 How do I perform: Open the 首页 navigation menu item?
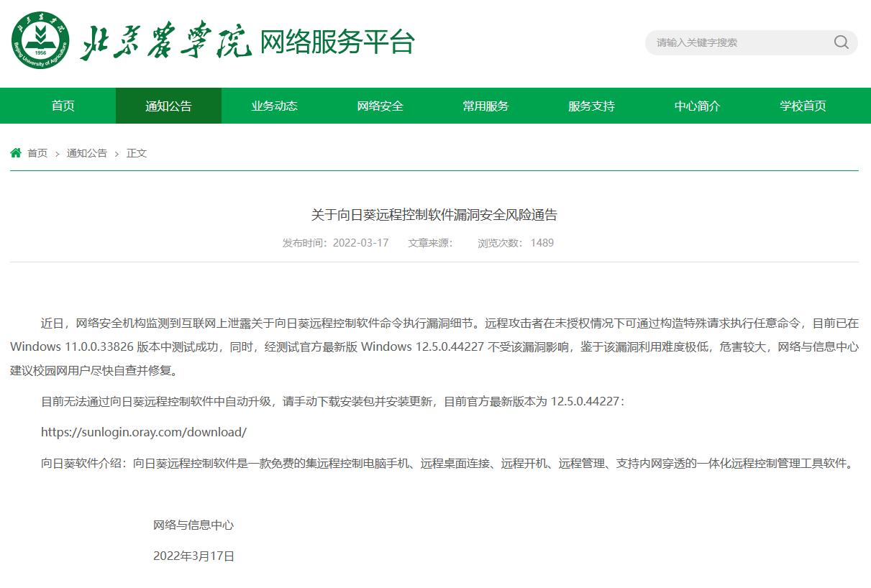click(63, 106)
